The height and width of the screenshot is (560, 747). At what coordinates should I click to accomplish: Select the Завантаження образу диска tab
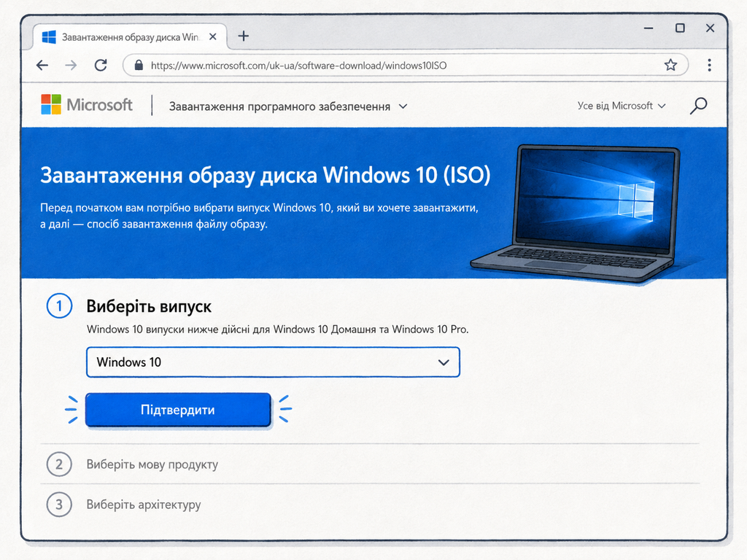[130, 36]
